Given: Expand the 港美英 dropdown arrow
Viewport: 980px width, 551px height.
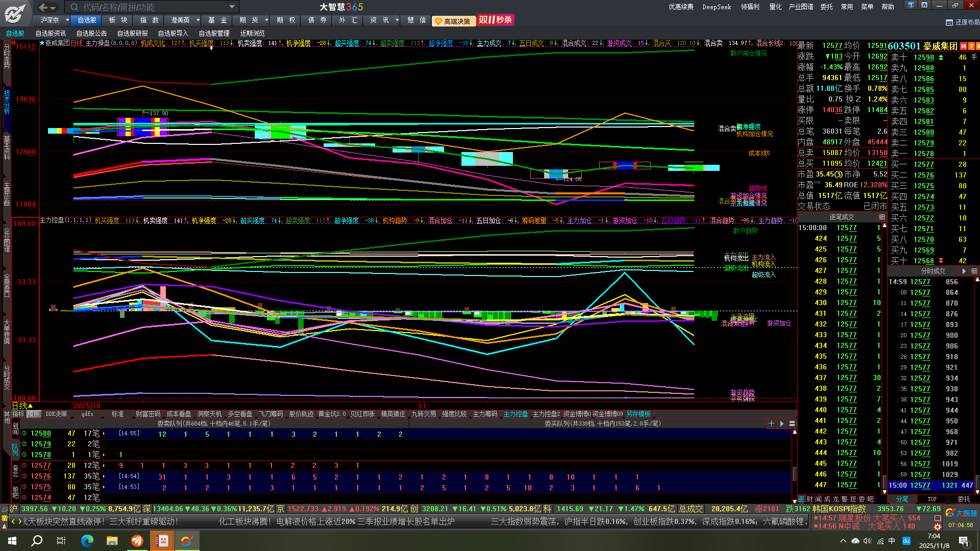Looking at the screenshot, I should coord(198,20).
